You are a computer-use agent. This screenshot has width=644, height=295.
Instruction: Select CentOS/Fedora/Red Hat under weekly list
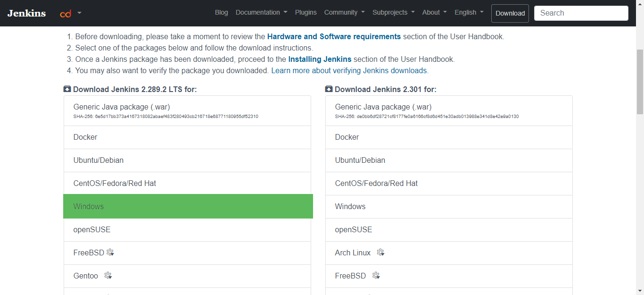click(x=449, y=184)
